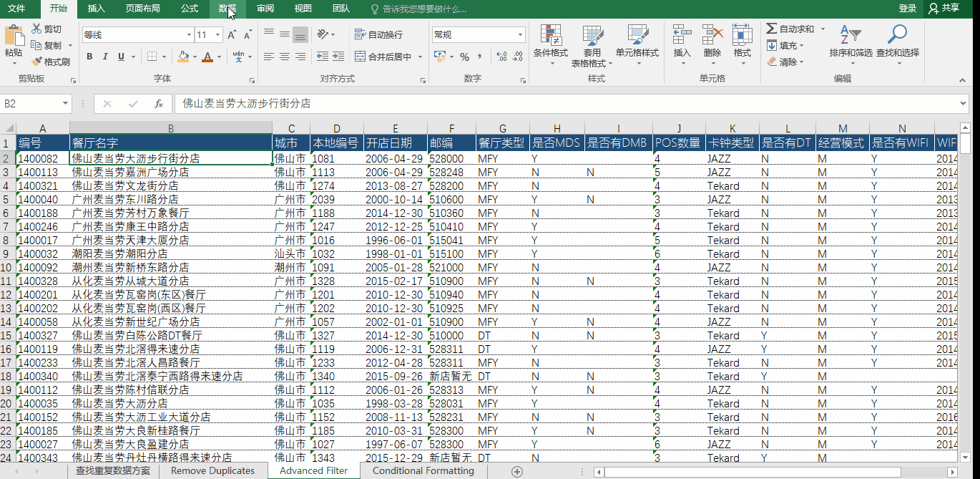This screenshot has width=980, height=479.
Task: Decrease indent
Action: tap(322, 57)
